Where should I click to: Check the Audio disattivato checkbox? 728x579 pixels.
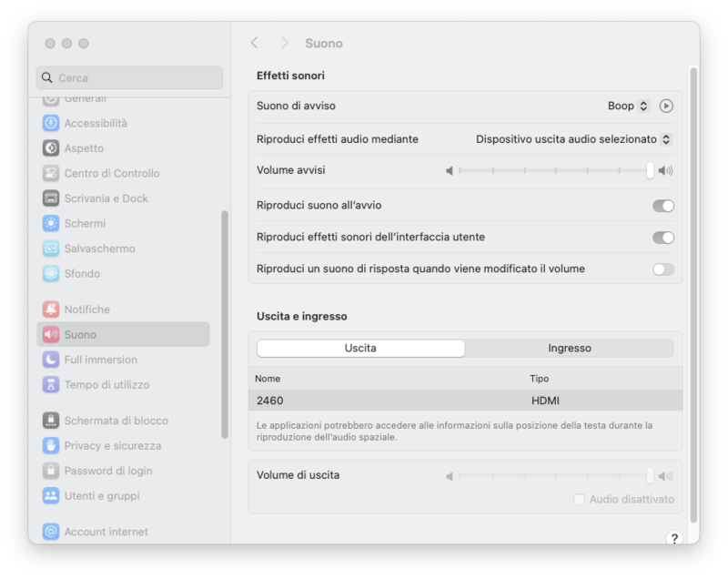[579, 500]
